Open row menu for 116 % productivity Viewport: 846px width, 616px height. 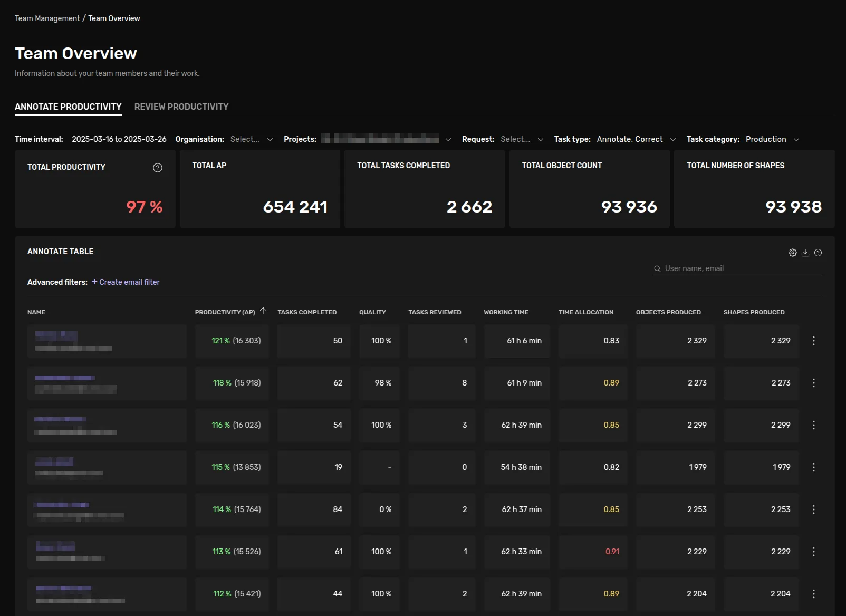coord(814,425)
